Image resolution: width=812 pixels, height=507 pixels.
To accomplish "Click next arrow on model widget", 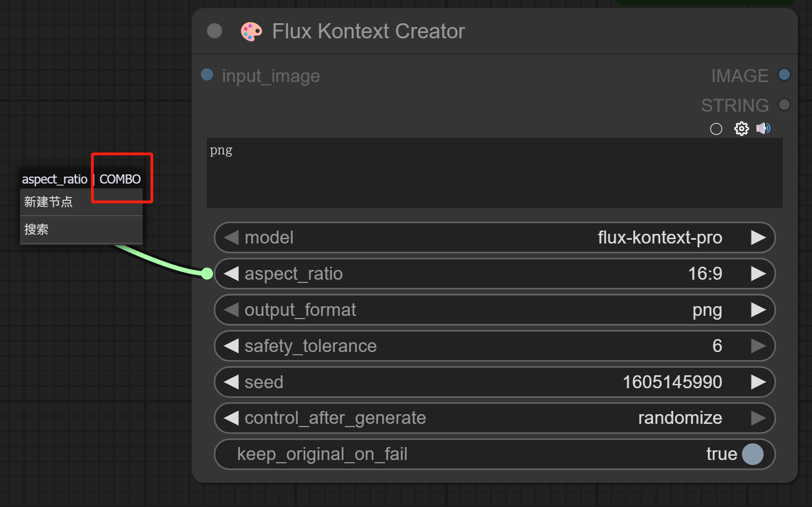I will click(759, 238).
